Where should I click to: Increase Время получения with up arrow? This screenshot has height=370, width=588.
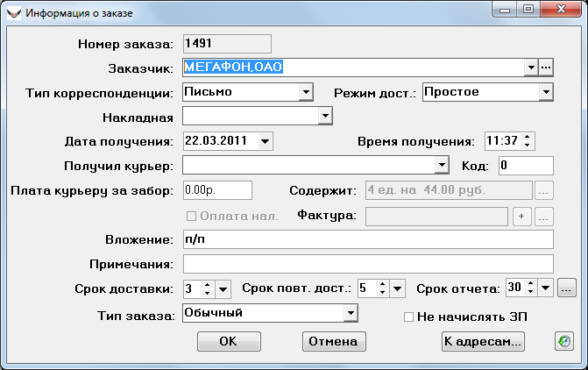pyautogui.click(x=528, y=137)
